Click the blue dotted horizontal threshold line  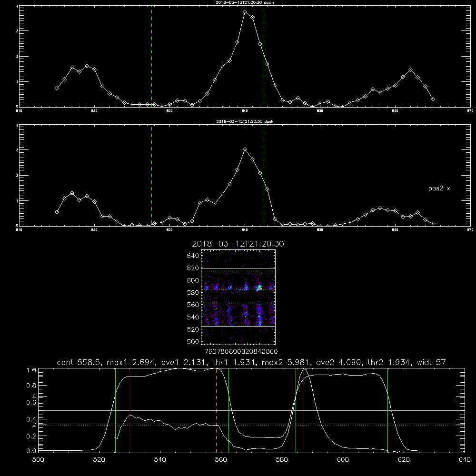(251, 426)
